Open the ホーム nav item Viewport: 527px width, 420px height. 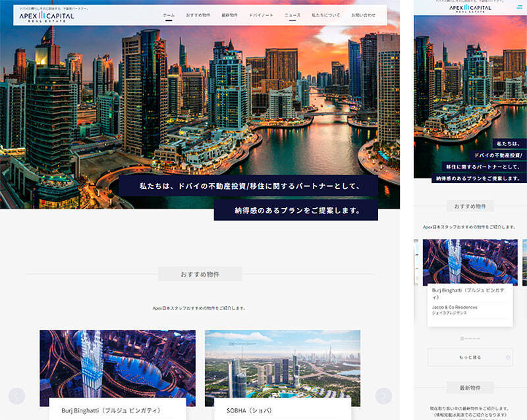[169, 15]
